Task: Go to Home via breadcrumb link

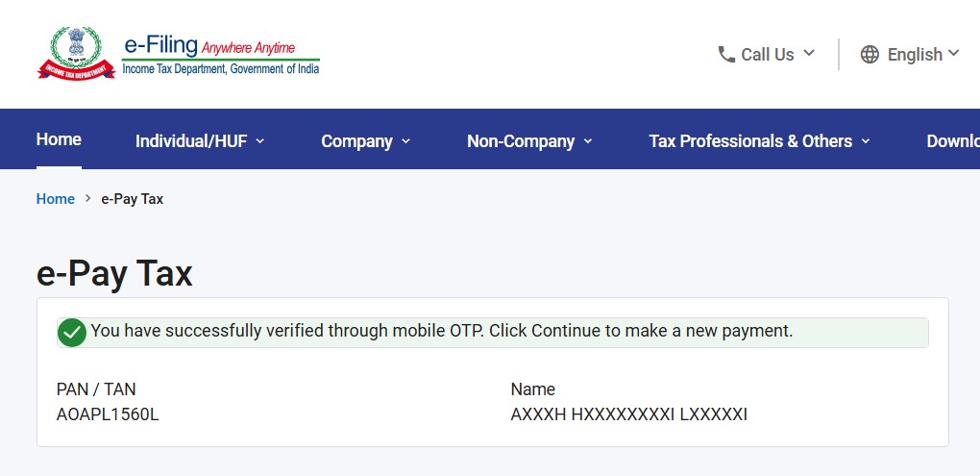Action: click(x=56, y=199)
